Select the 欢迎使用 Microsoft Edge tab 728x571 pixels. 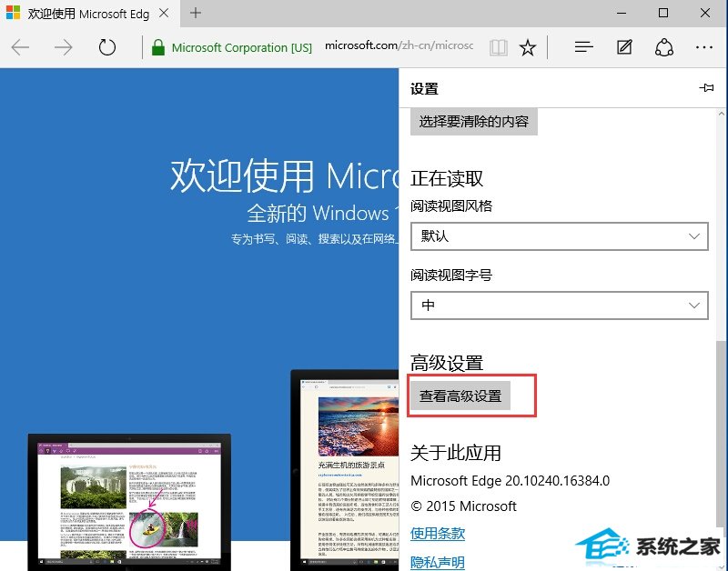pyautogui.click(x=88, y=14)
